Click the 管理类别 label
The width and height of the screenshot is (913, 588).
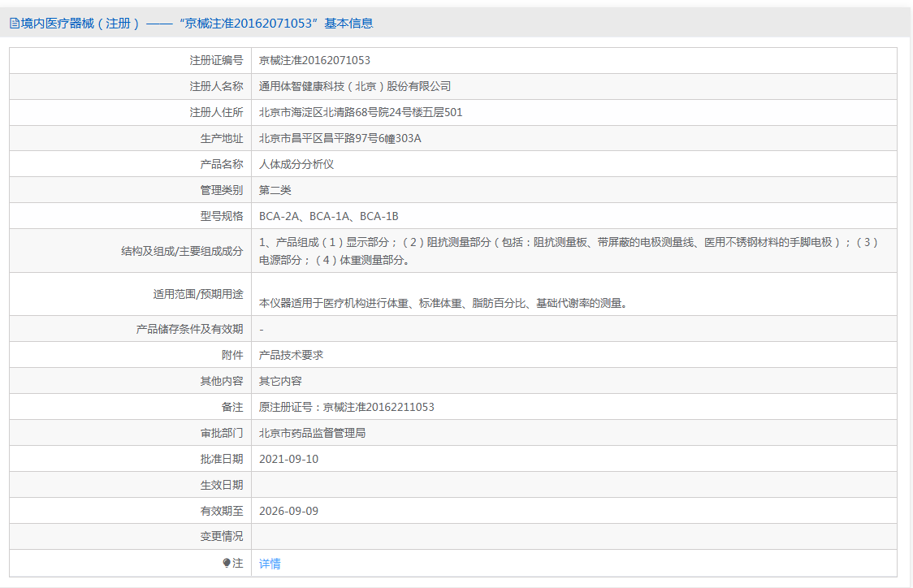221,190
